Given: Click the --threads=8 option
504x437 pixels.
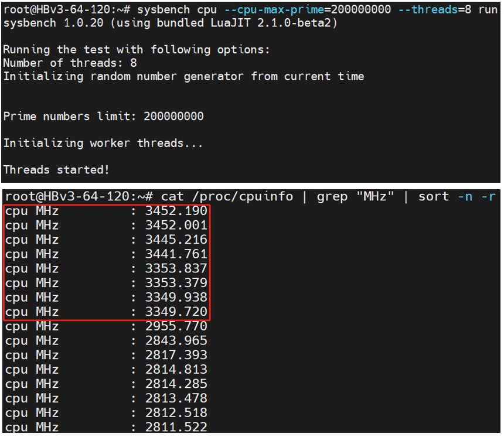Looking at the screenshot, I should 435,9.
